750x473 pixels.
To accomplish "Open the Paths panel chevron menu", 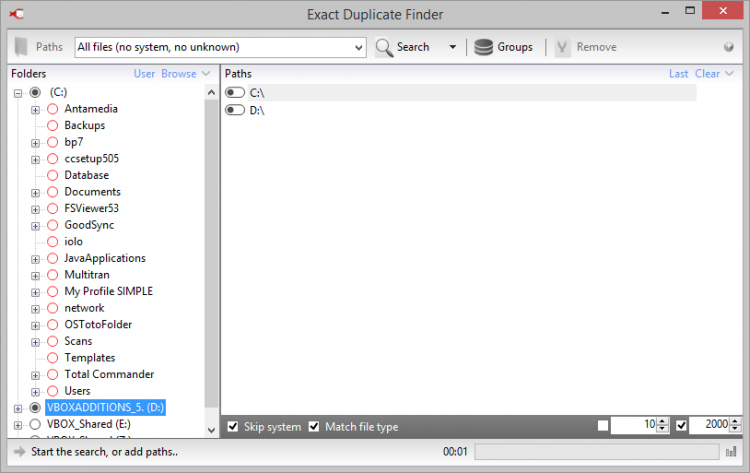I will (x=729, y=74).
